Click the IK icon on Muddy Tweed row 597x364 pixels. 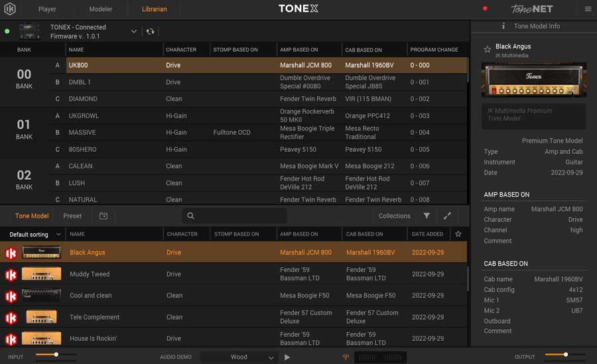pos(11,274)
